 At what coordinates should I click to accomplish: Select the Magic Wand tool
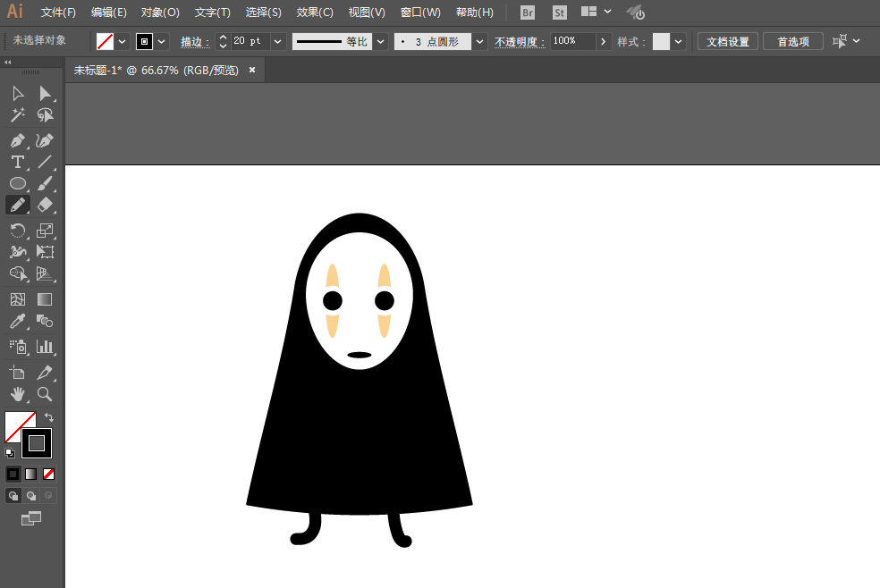coord(17,115)
